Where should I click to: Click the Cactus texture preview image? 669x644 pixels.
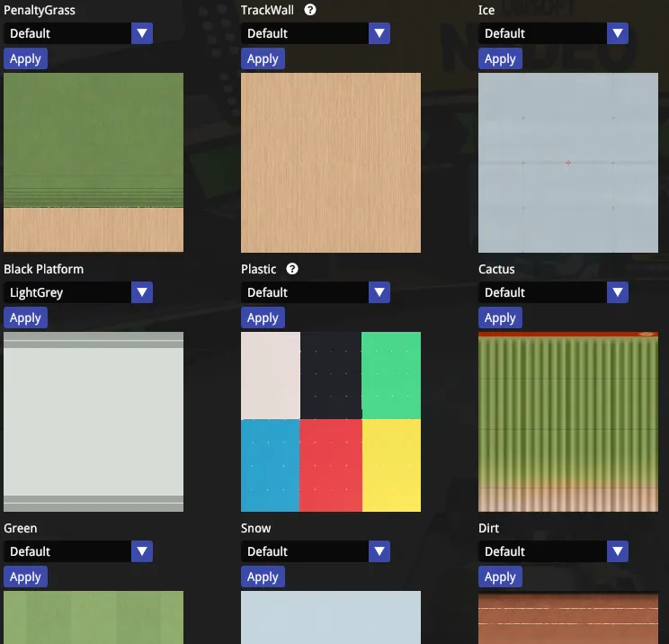click(x=568, y=422)
